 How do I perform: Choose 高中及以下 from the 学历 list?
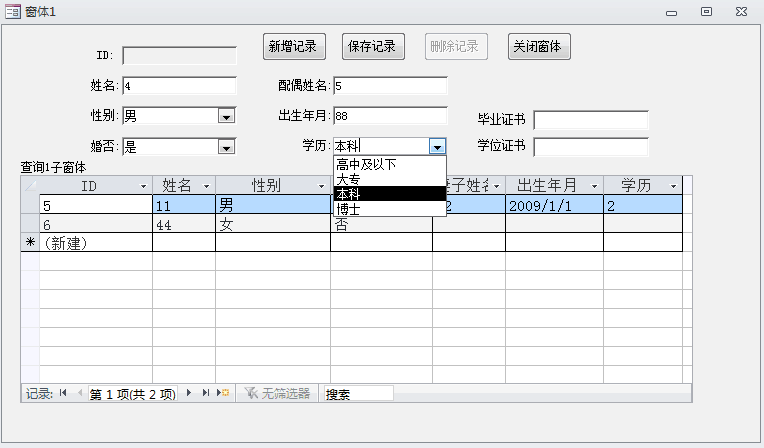390,164
